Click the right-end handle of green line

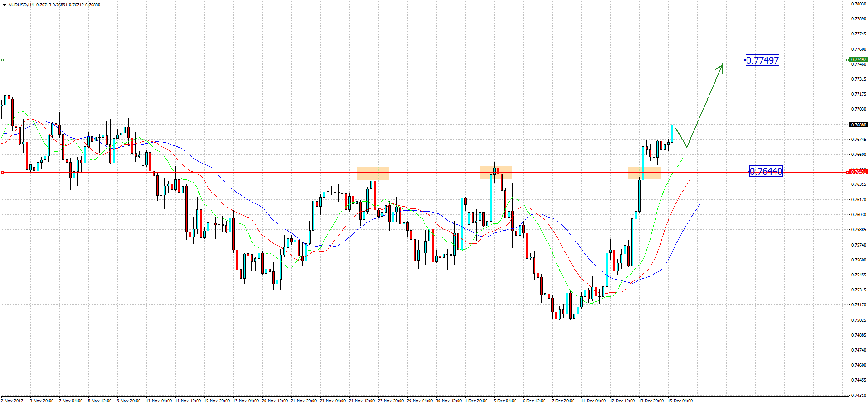(x=848, y=60)
